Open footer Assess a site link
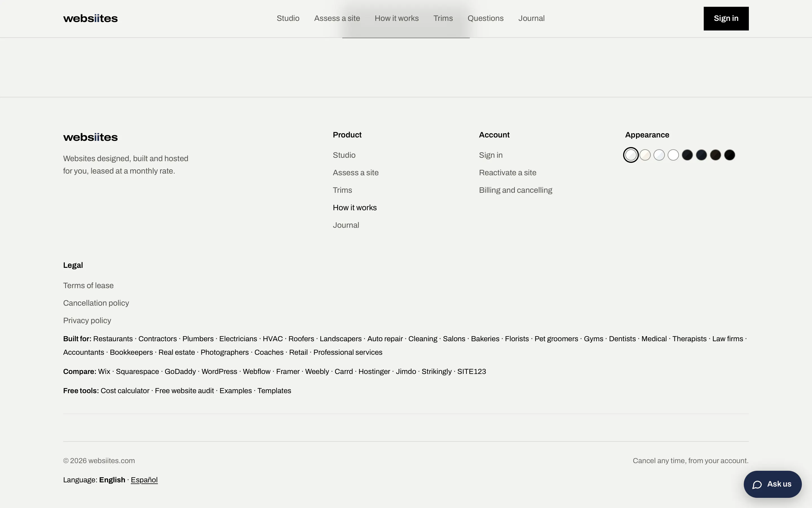This screenshot has width=812, height=508. point(355,173)
